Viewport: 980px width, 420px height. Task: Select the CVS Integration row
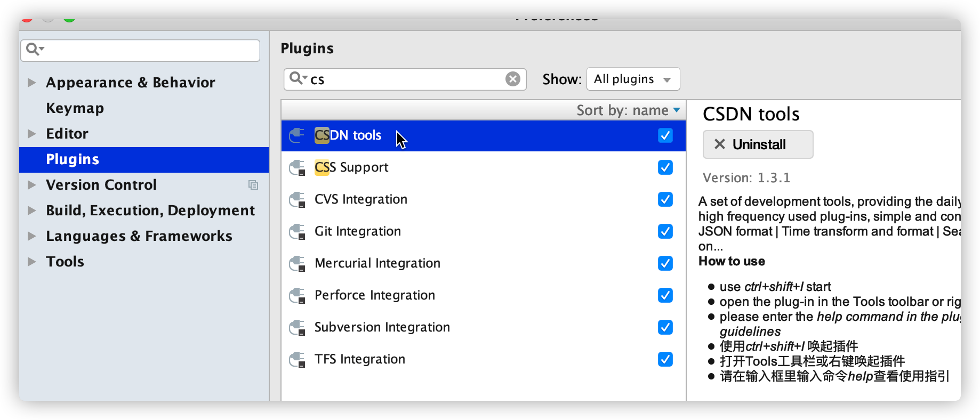483,199
